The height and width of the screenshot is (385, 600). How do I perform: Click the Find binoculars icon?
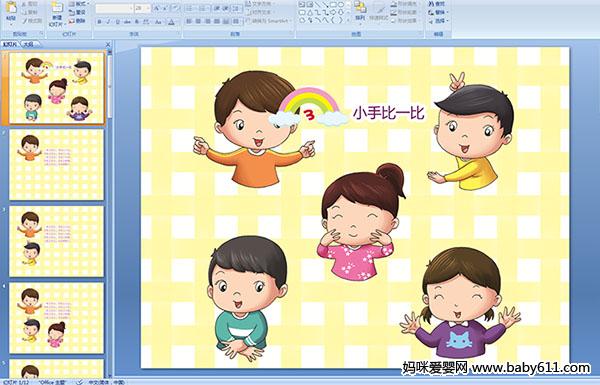[x=431, y=4]
